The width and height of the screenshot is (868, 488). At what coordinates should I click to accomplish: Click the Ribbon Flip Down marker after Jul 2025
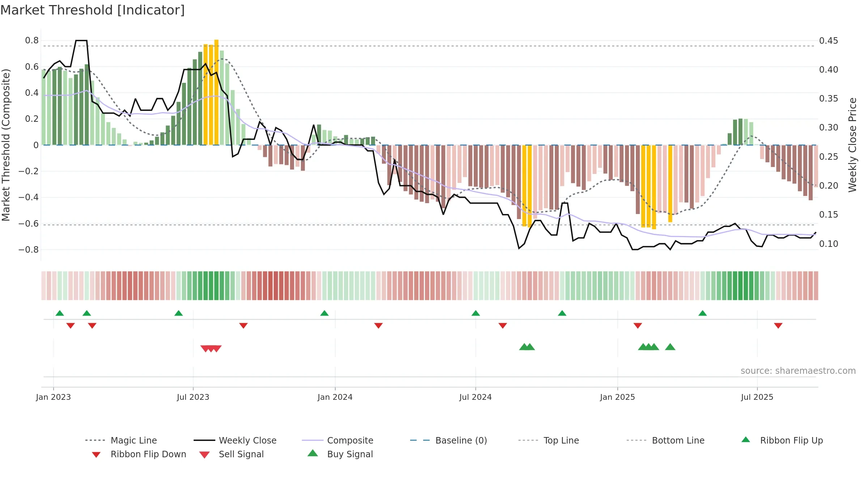(778, 326)
